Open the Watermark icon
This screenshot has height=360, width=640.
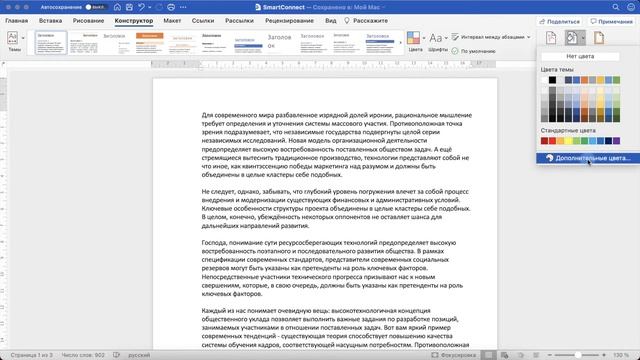pos(551,38)
